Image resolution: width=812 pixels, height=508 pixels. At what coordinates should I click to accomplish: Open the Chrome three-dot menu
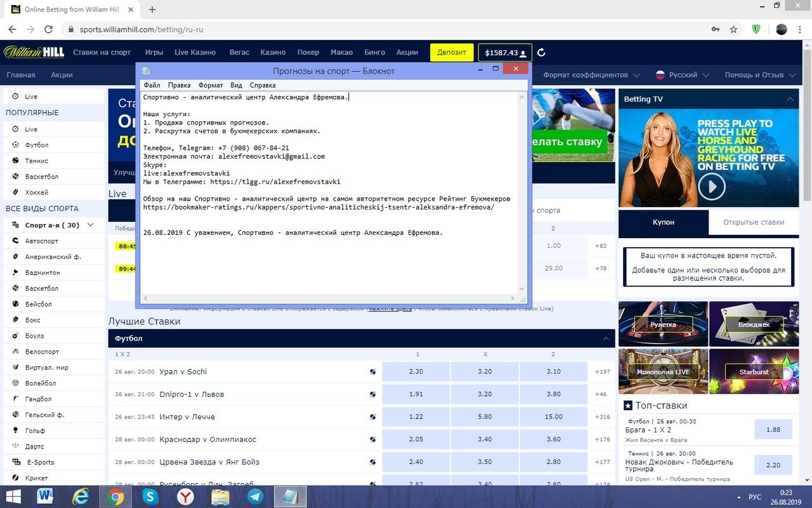(801, 29)
